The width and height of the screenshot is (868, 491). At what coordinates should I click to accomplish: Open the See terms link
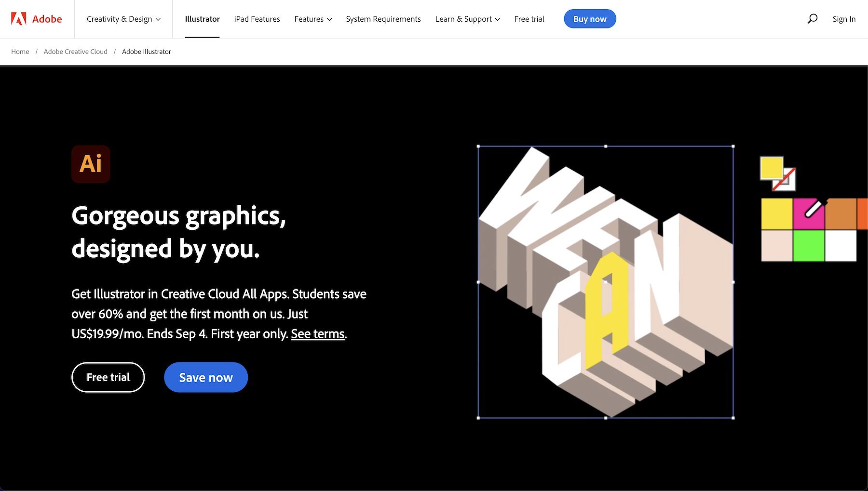(x=317, y=333)
